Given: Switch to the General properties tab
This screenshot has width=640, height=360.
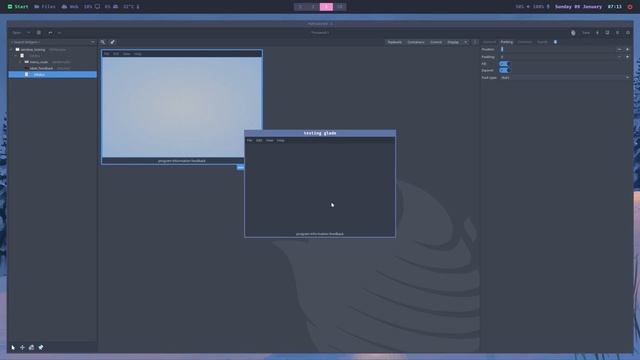Looking at the screenshot, I should point(489,42).
